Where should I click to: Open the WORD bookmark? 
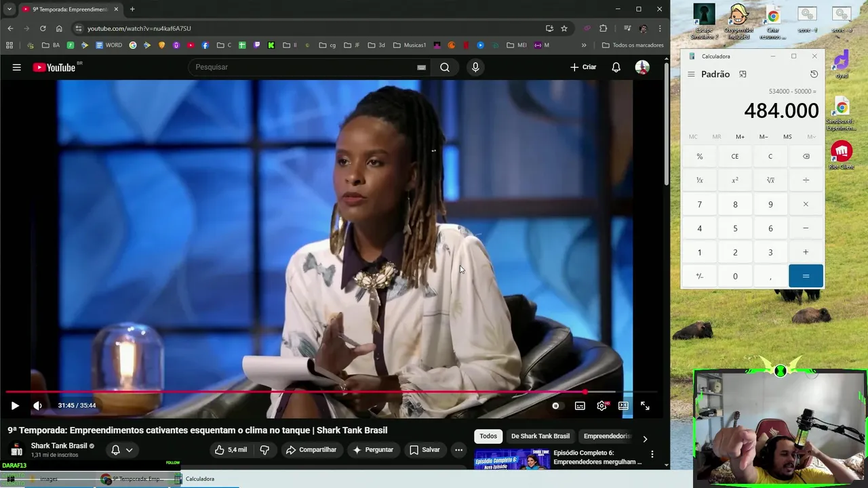coord(108,45)
